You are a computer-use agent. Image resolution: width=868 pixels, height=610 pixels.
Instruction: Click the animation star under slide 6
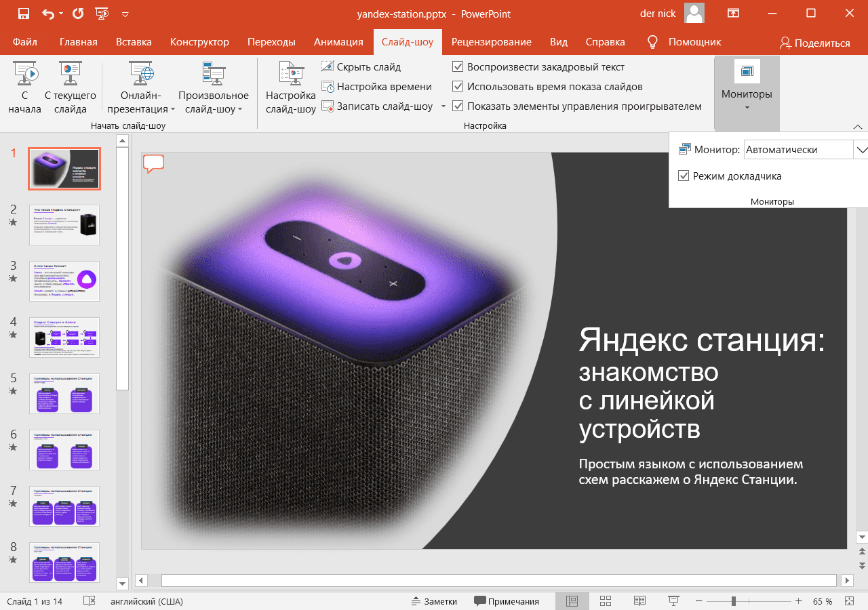click(x=13, y=447)
